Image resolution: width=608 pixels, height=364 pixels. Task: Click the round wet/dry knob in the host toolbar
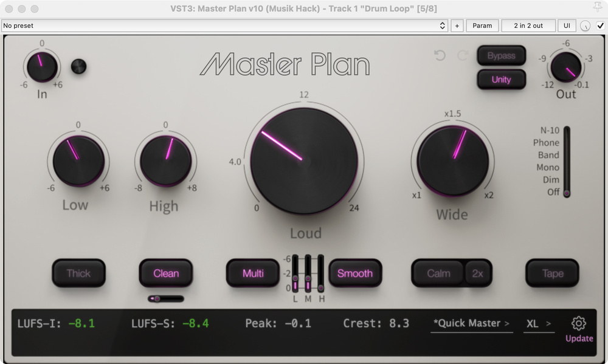(585, 26)
